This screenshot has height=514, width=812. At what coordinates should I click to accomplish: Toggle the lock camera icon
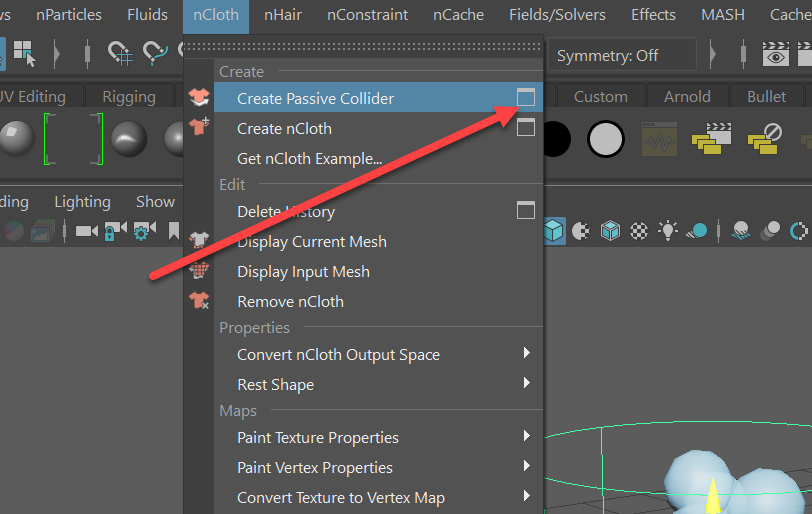(x=115, y=231)
